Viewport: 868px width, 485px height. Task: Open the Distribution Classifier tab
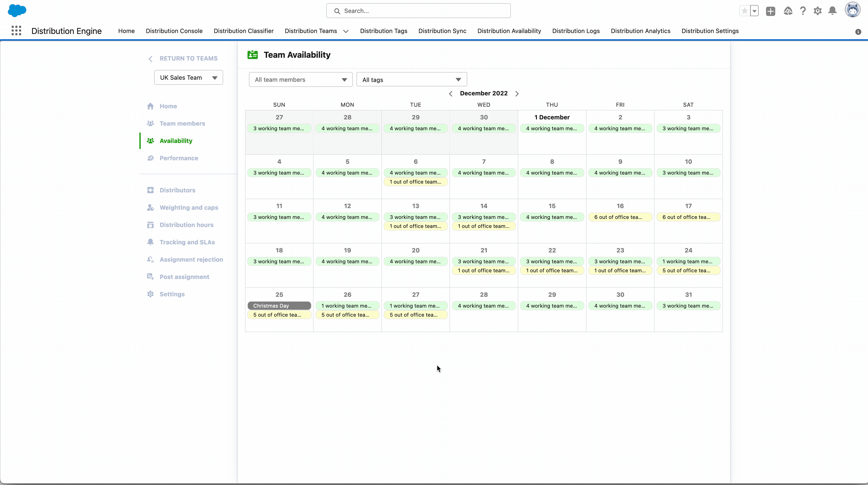(x=244, y=31)
